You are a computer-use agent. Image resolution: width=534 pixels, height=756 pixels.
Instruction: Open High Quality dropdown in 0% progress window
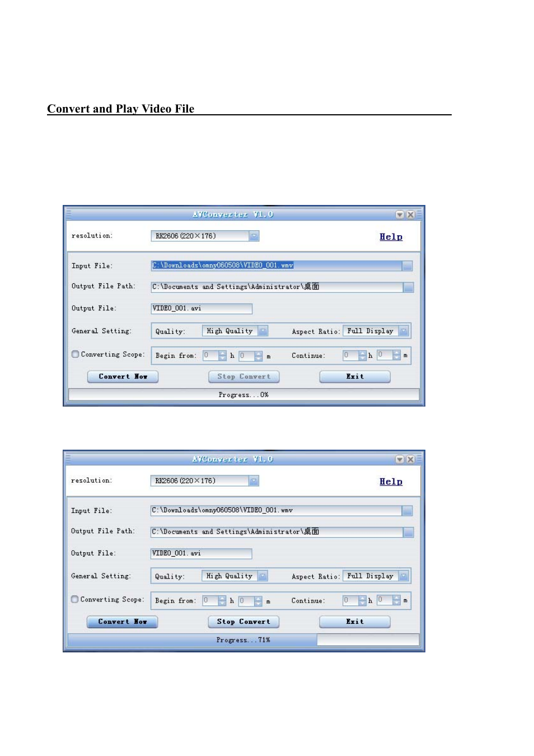coord(263,331)
